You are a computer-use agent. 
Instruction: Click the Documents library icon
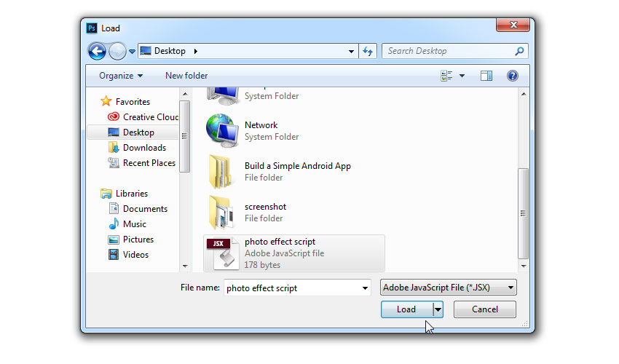[114, 208]
